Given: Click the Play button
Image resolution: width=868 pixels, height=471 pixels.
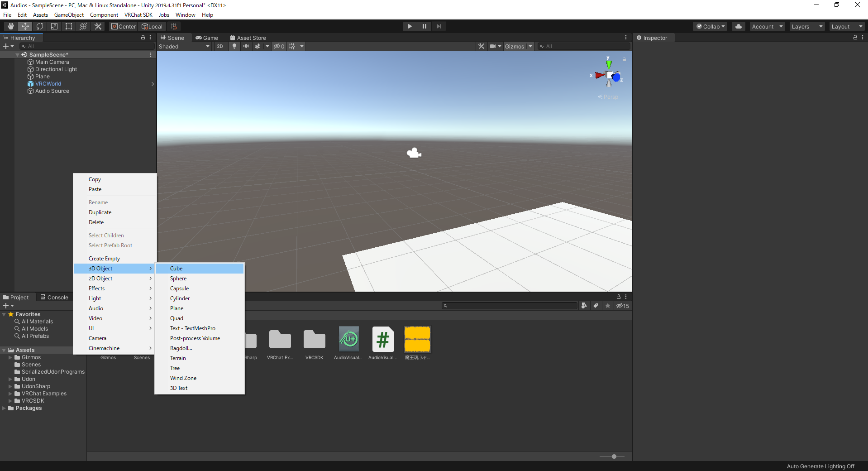Looking at the screenshot, I should point(410,26).
